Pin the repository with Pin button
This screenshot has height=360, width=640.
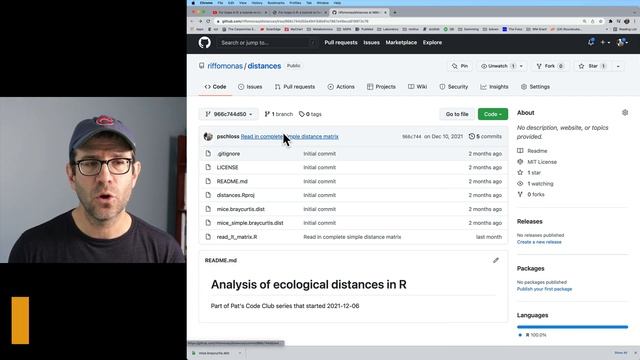pos(460,66)
